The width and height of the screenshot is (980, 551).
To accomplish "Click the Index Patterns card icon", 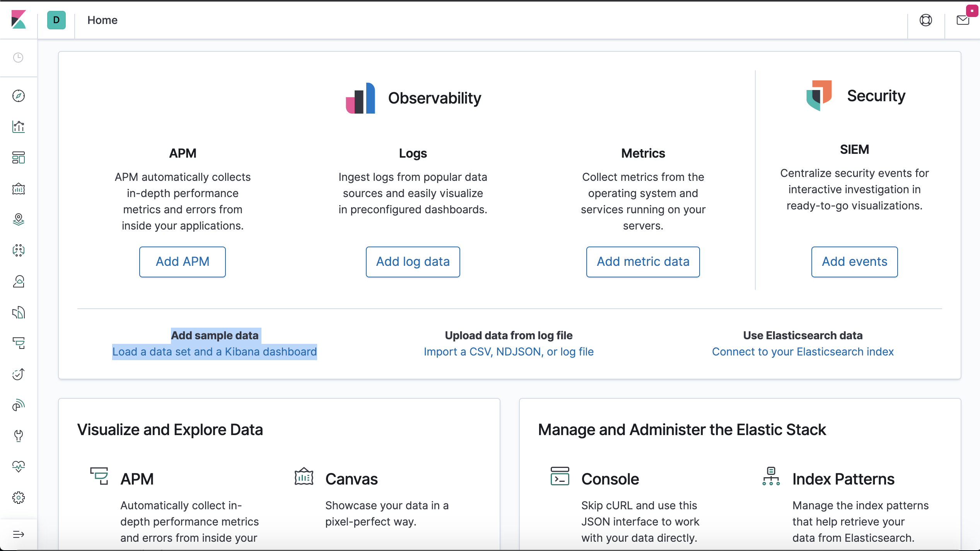I will pyautogui.click(x=771, y=476).
